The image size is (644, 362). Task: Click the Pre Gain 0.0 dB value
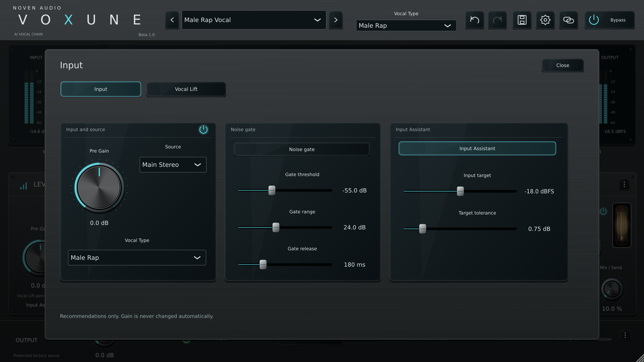(99, 223)
